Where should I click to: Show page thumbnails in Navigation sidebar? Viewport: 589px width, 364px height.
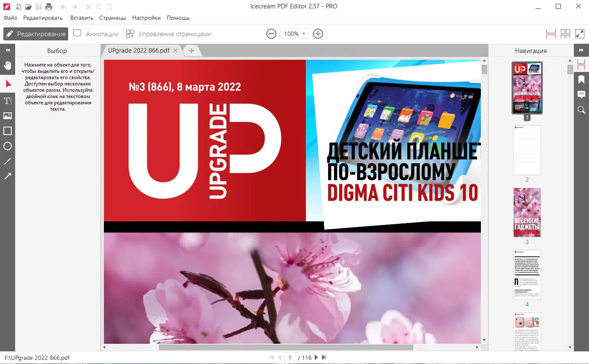click(x=581, y=64)
